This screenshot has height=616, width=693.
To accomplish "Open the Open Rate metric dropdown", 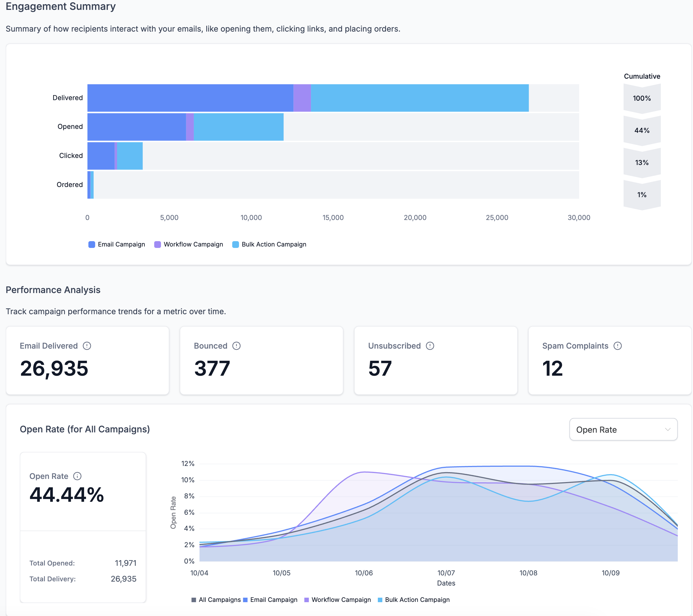I will (623, 429).
